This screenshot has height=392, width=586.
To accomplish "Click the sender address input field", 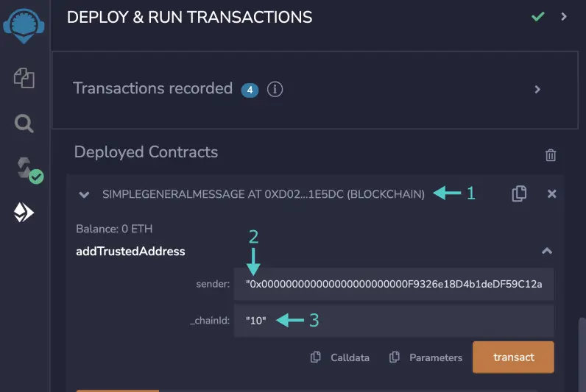I will point(394,284).
